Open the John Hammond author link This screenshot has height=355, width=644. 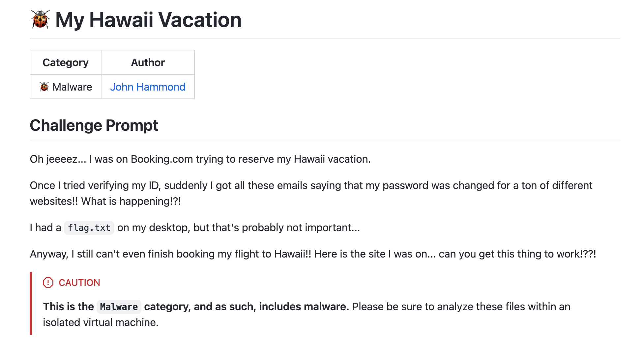(148, 87)
